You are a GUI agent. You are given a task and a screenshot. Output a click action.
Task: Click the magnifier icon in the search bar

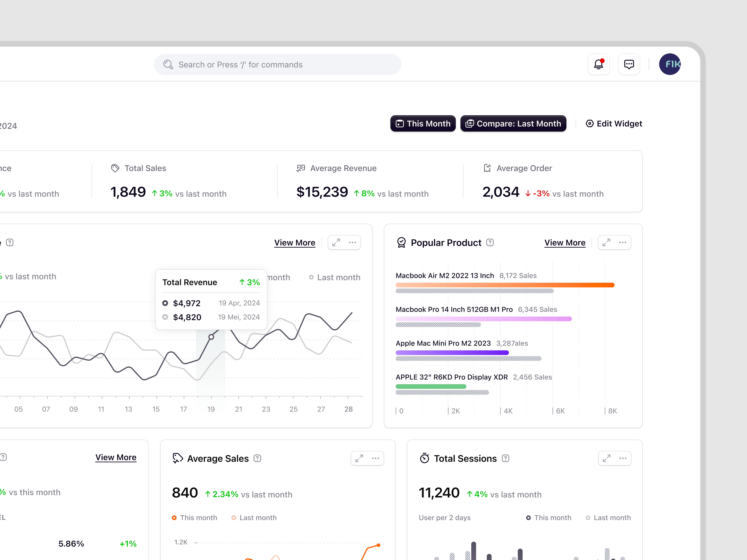pyautogui.click(x=169, y=64)
